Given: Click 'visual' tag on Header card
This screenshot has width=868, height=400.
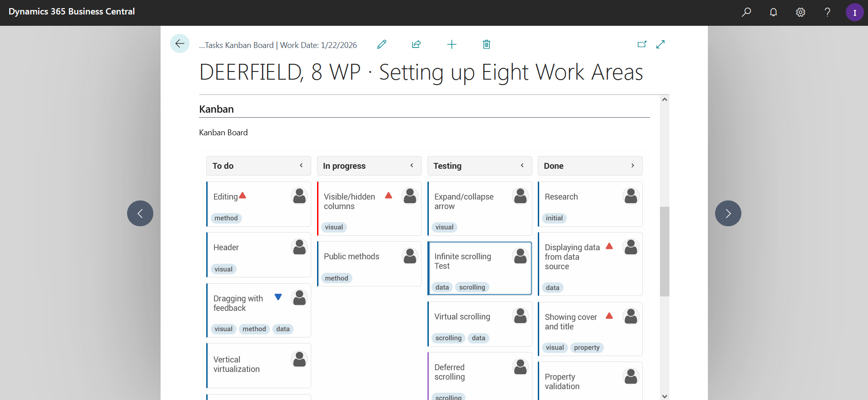Looking at the screenshot, I should tap(223, 269).
